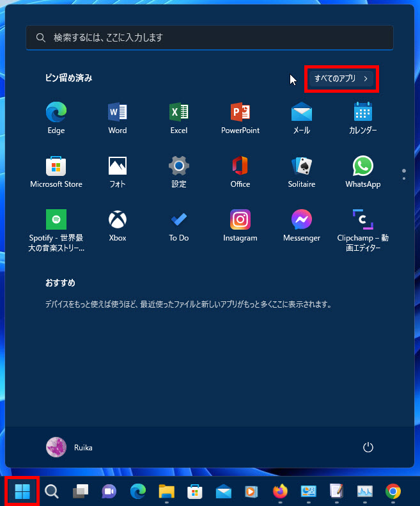This screenshot has height=506, width=420.
Task: Click the Windows Start button on taskbar
Action: 22,491
